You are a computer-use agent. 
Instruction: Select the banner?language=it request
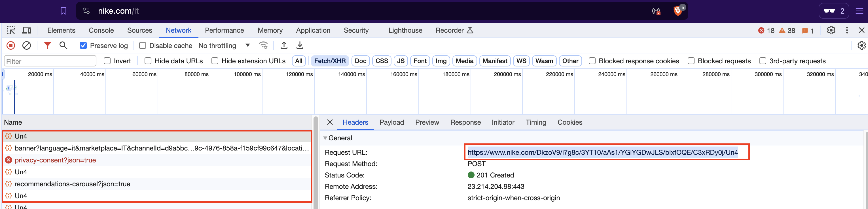[157, 148]
